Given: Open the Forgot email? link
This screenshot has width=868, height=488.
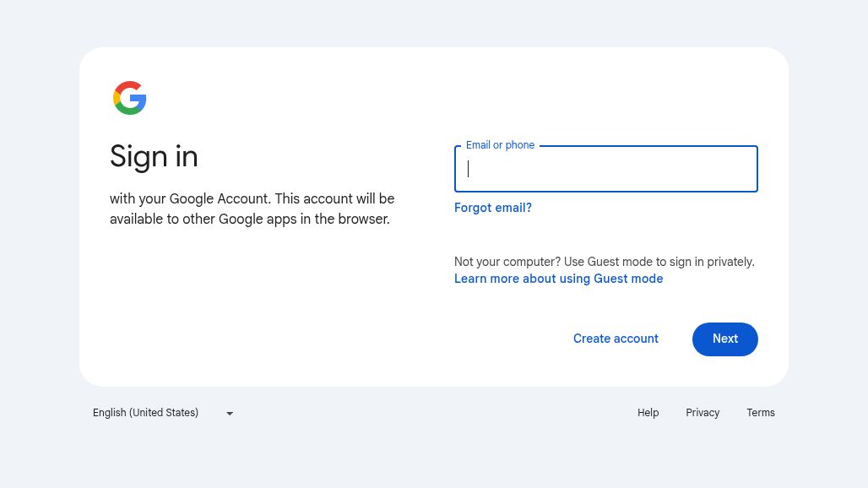Looking at the screenshot, I should [493, 208].
